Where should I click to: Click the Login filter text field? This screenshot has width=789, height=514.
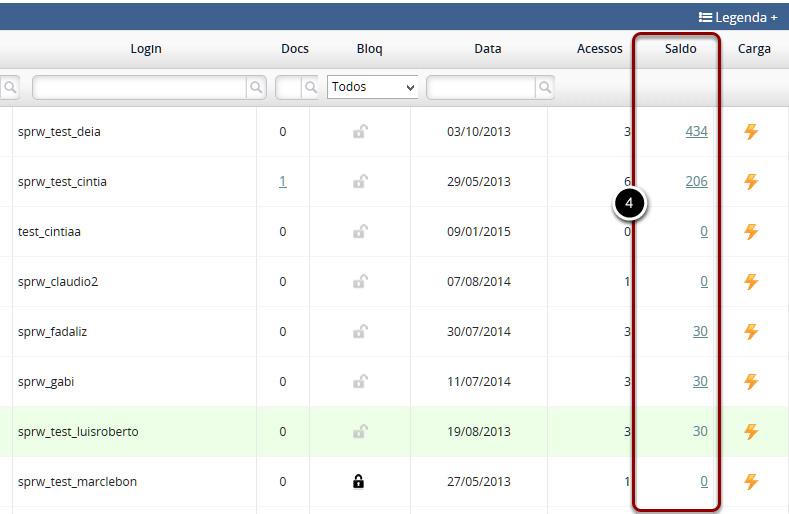[x=140, y=88]
